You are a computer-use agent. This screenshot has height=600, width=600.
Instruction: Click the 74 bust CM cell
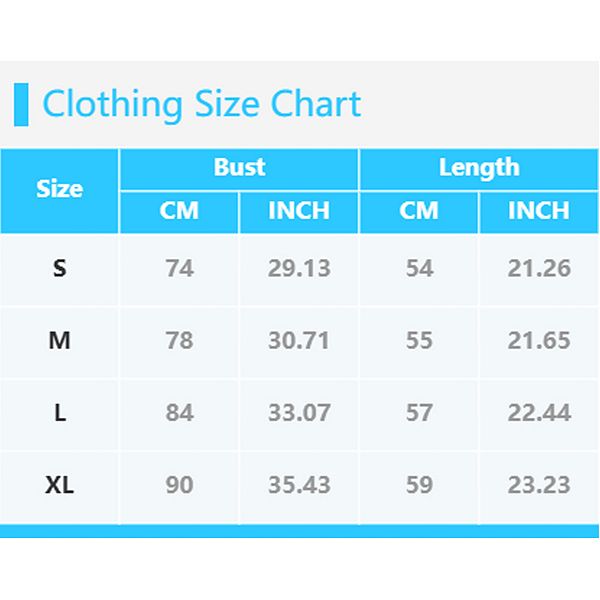point(179,268)
